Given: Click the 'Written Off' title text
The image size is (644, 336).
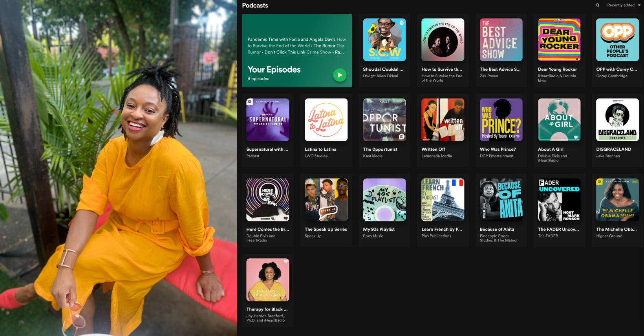Looking at the screenshot, I should 433,150.
